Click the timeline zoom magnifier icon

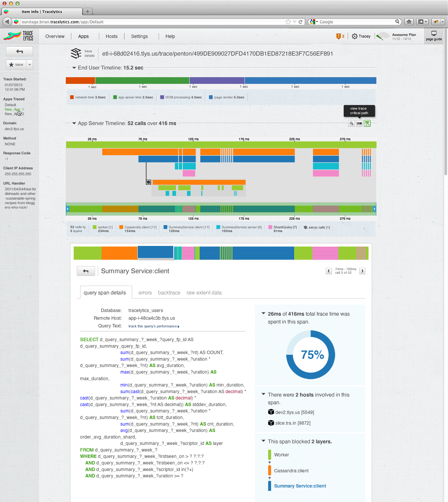(351, 123)
